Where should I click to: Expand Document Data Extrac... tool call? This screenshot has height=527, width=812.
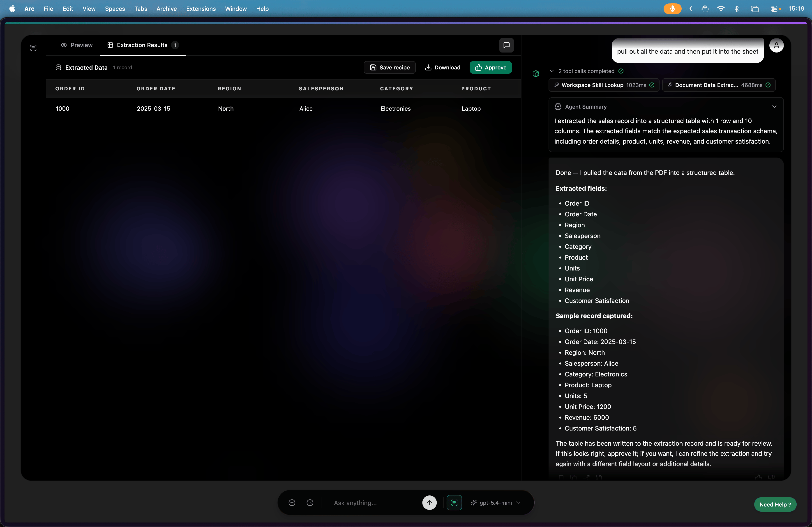coord(719,85)
